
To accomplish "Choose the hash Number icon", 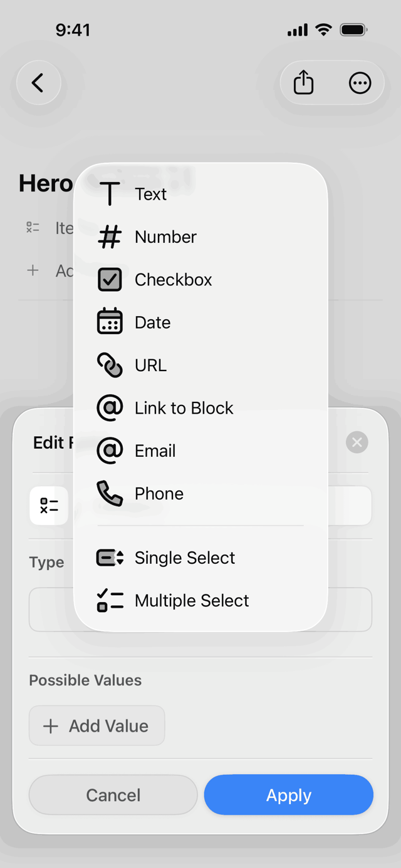I will pos(110,237).
